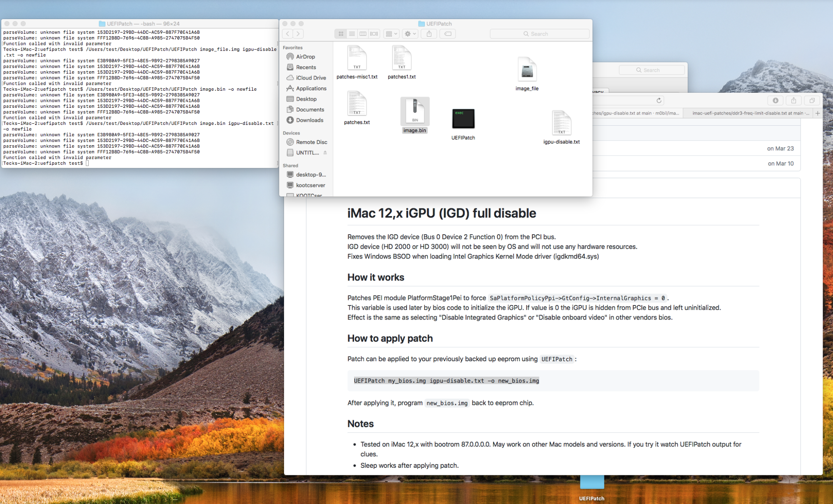The width and height of the screenshot is (833, 504).
Task: Select the igpu-disable.txt file
Action: (561, 124)
